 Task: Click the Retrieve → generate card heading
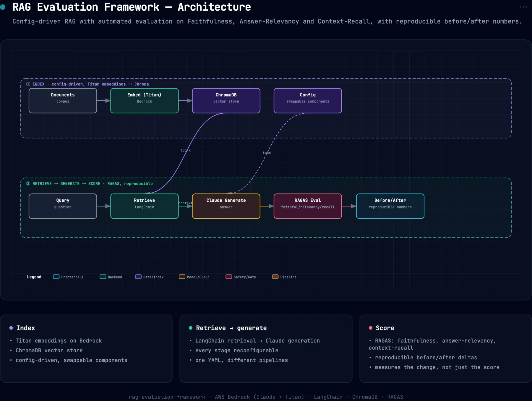coord(231,328)
